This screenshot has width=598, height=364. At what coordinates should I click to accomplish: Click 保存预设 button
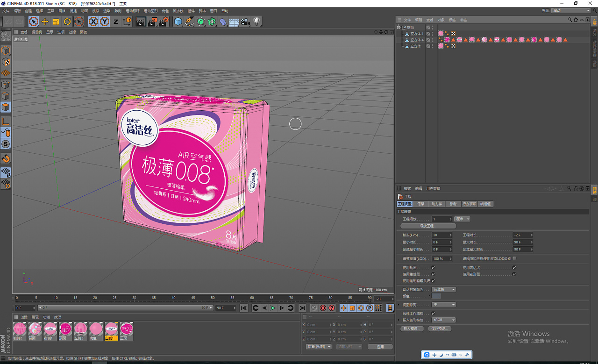[x=440, y=329]
